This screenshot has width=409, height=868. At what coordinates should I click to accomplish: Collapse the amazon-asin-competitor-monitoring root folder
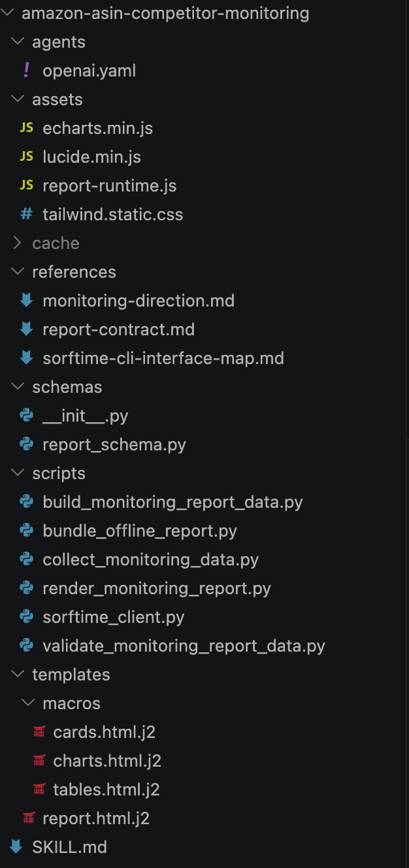click(x=7, y=13)
